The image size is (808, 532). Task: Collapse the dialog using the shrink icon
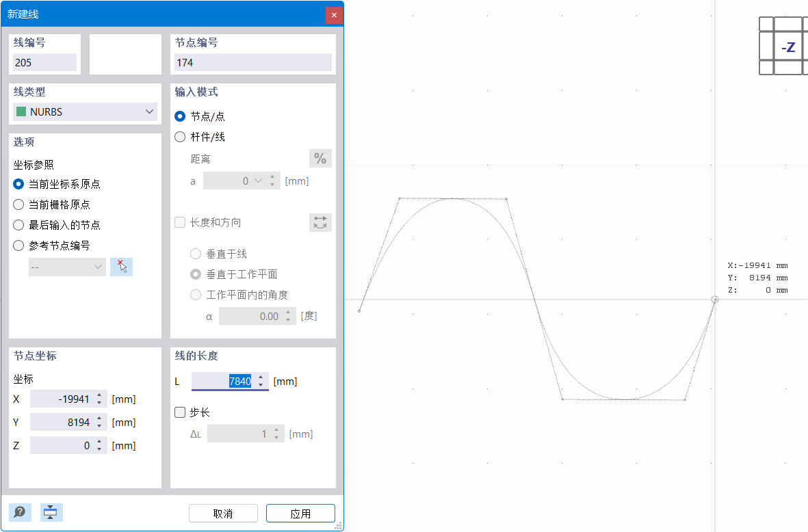(51, 512)
